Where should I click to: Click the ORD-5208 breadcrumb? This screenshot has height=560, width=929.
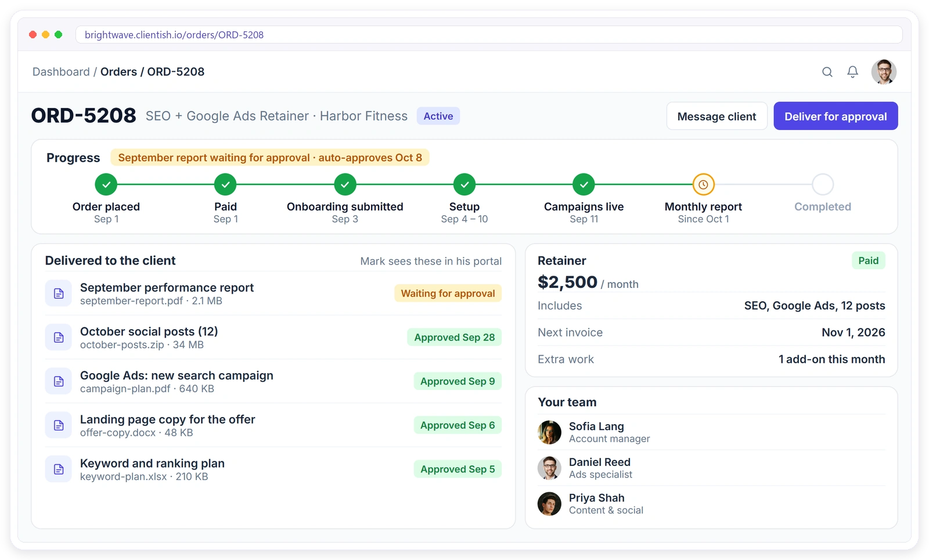pos(176,72)
